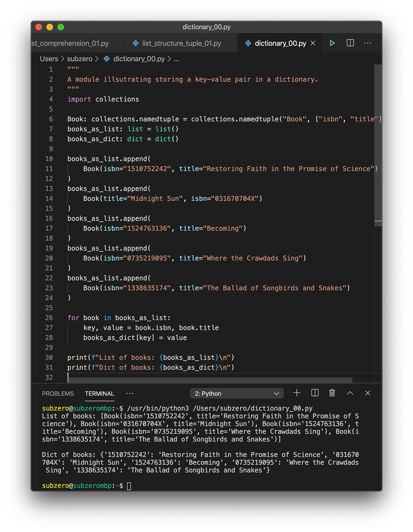The image size is (413, 532).
Task: Place cursor at terminal prompt input
Action: pos(129,486)
